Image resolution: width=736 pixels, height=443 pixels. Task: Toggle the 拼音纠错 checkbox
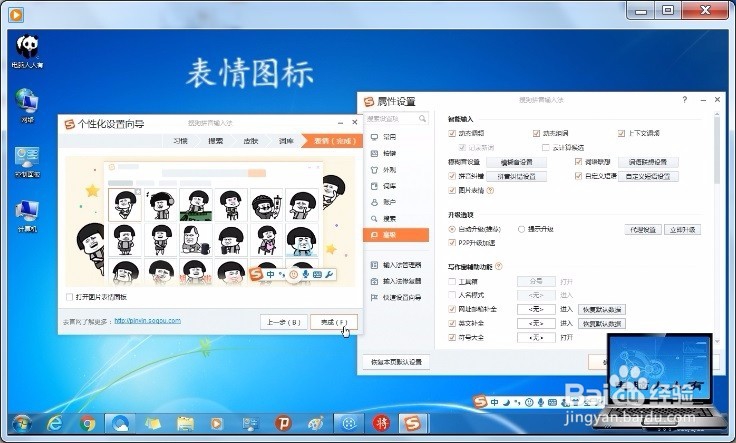coord(452,176)
